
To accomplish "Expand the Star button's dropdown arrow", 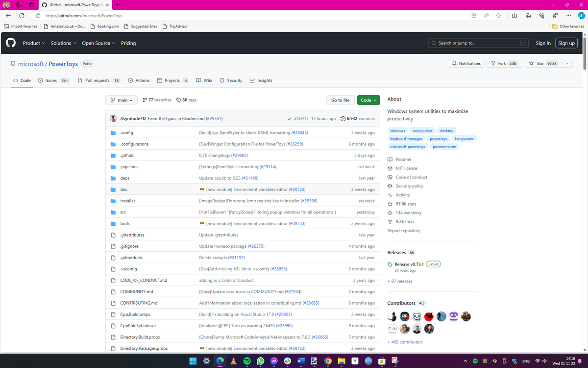I will [567, 63].
